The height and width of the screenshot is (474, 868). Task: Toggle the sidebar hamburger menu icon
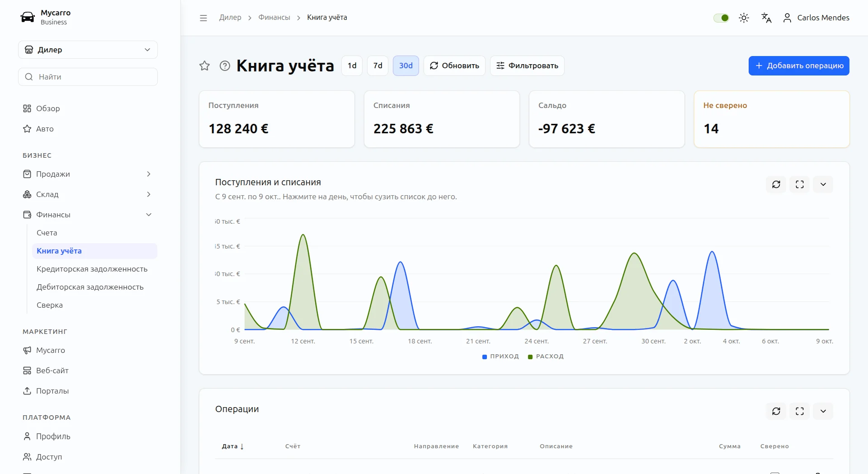pos(203,18)
